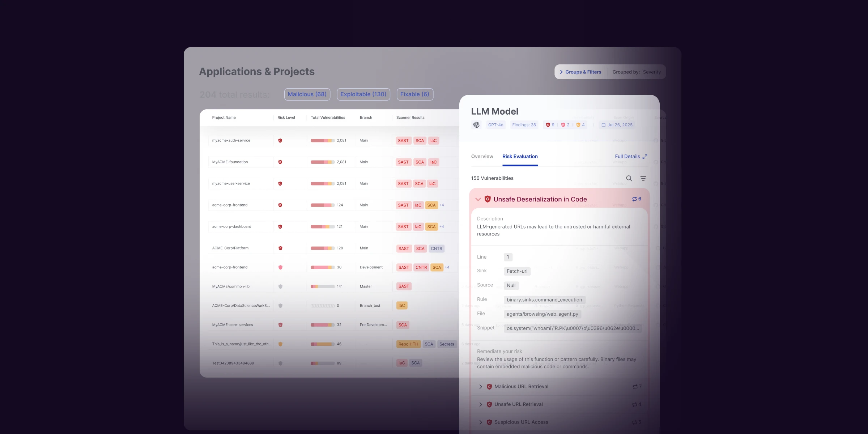Click the expand arrows icon next to Full Details
The width and height of the screenshot is (868, 434).
[x=645, y=157]
